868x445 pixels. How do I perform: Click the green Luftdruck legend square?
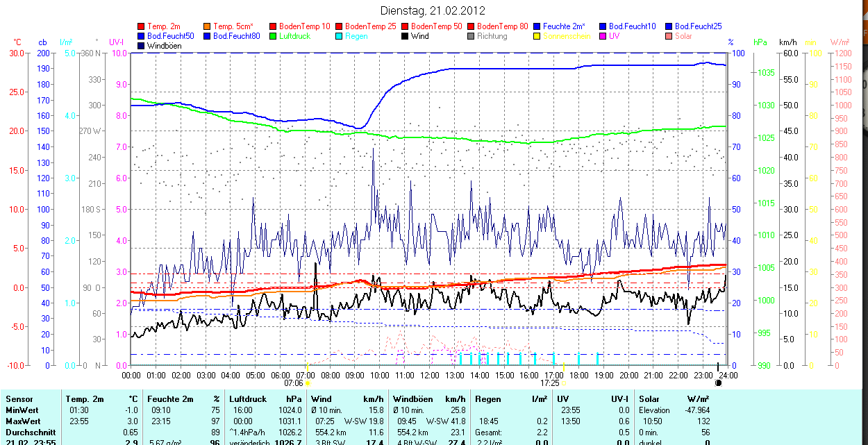pos(274,36)
